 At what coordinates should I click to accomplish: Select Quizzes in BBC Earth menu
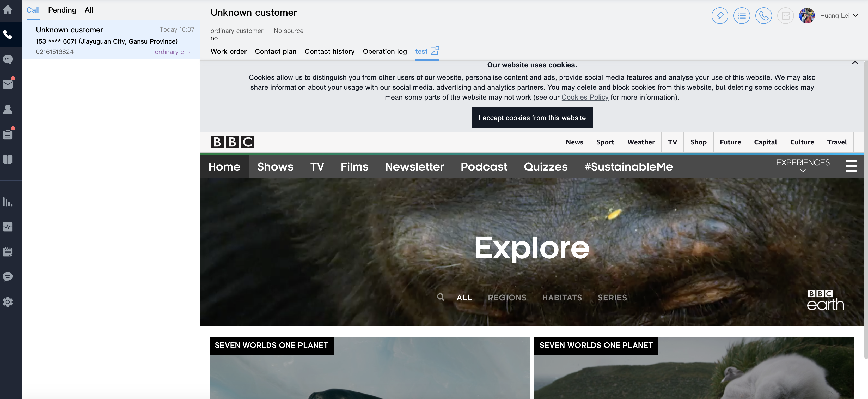546,166
